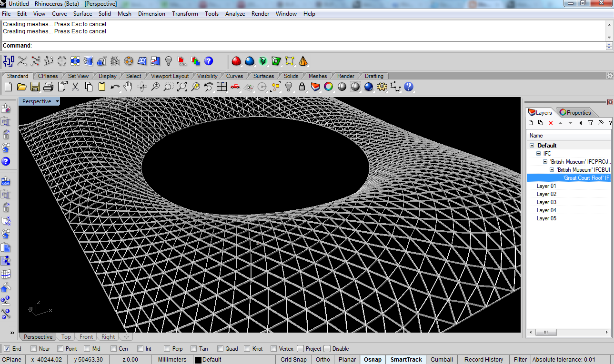Viewport: 614px width, 364px height.
Task: Open the Analyze menu
Action: pyautogui.click(x=235, y=14)
